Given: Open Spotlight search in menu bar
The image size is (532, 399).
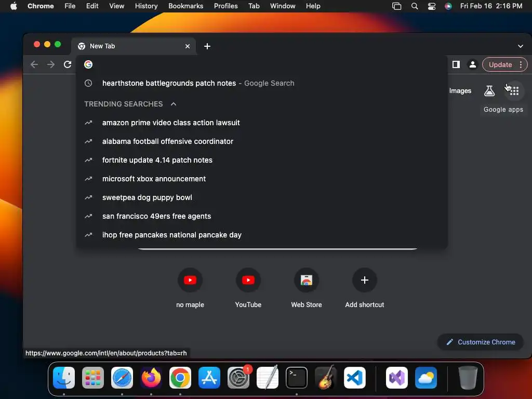Looking at the screenshot, I should [415, 6].
